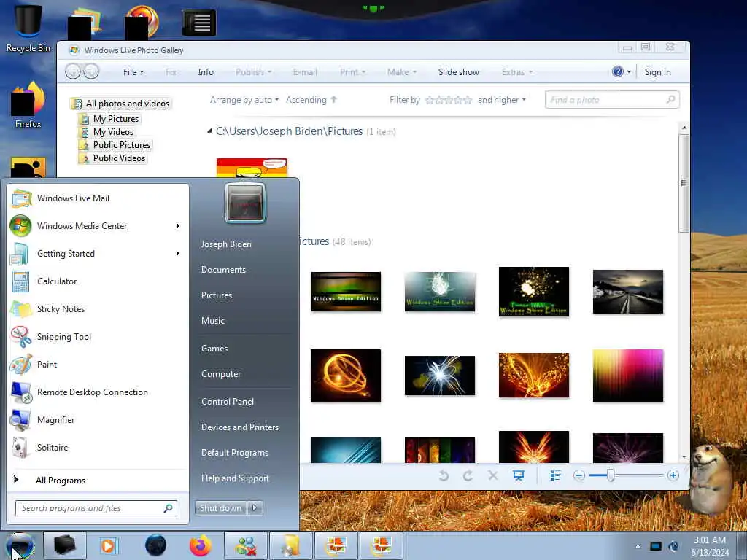This screenshot has width=747, height=560.
Task: Collapse the Joseph Biden Pictures group
Action: click(209, 131)
